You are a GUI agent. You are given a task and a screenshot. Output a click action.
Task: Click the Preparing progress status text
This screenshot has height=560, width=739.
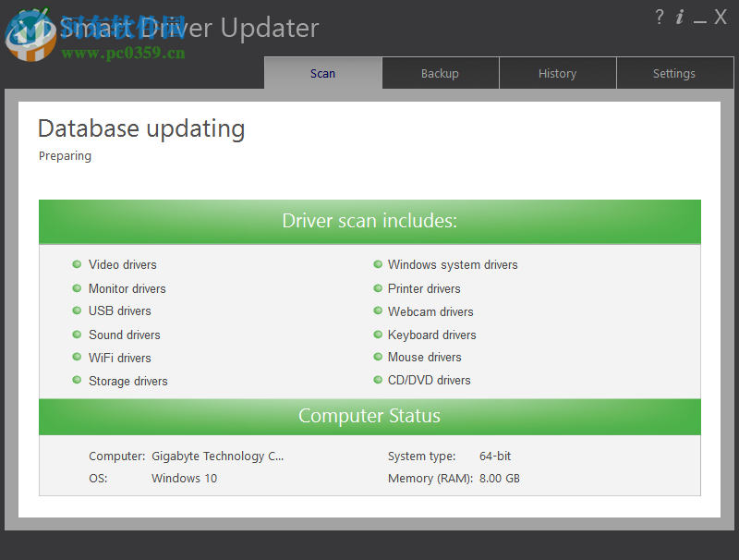[65, 155]
